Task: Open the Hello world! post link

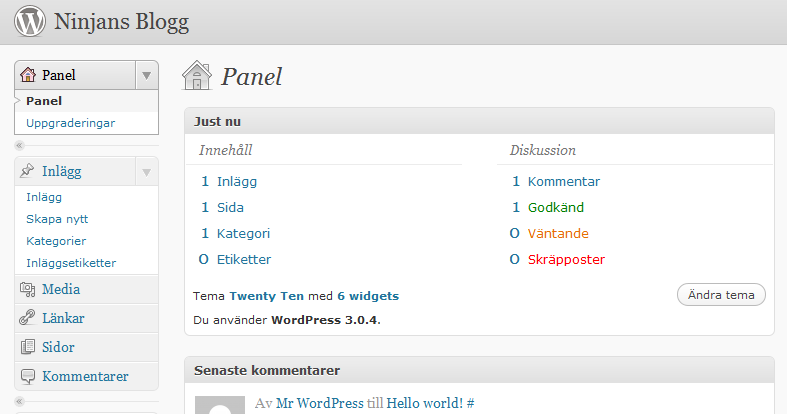Action: 425,403
